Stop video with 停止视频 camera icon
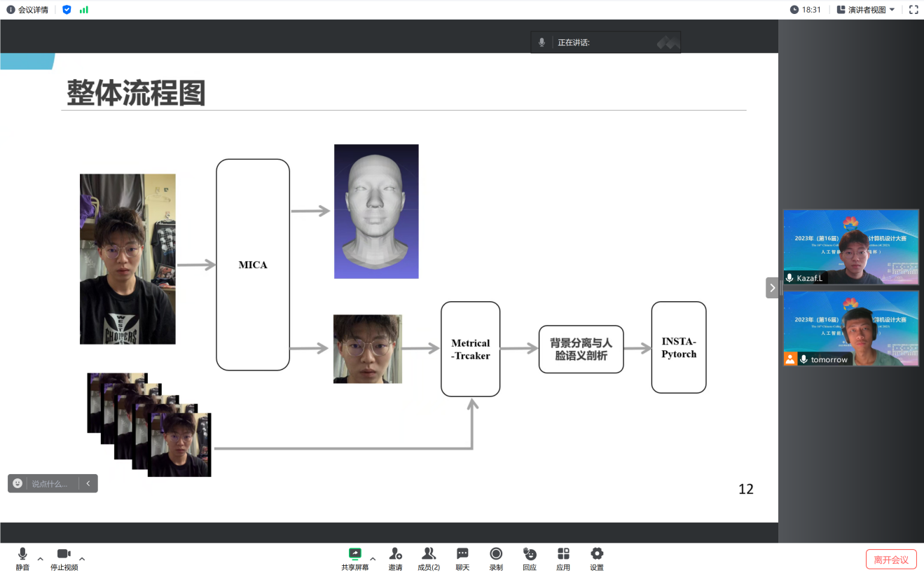This screenshot has width=924, height=575. (64, 555)
